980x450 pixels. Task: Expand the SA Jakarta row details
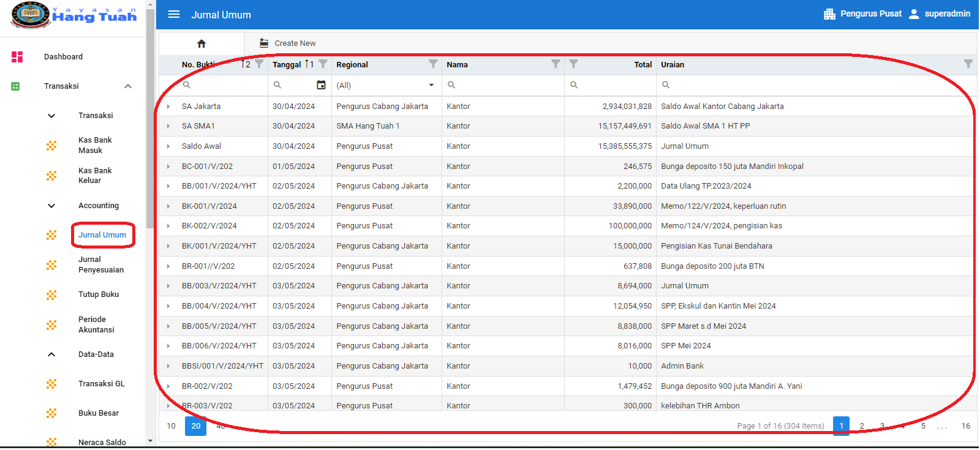168,107
